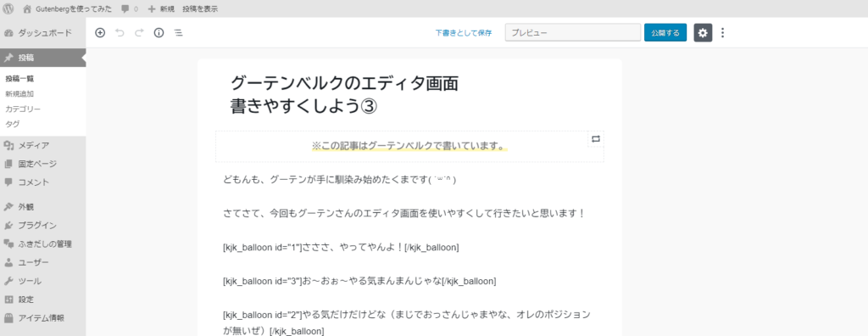Click the 外観 brush icon
Viewport: 868px width, 336px height.
point(8,207)
